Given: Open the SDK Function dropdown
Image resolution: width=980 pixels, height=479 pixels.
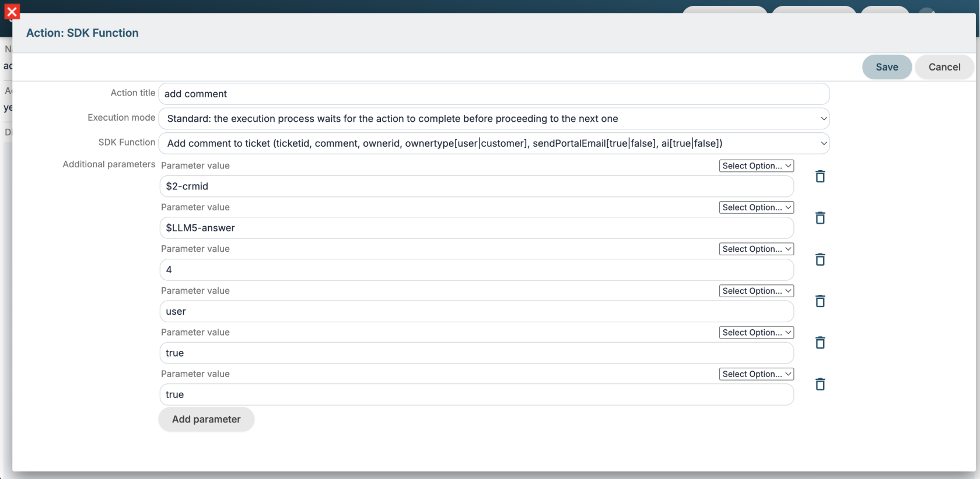Looking at the screenshot, I should point(494,143).
